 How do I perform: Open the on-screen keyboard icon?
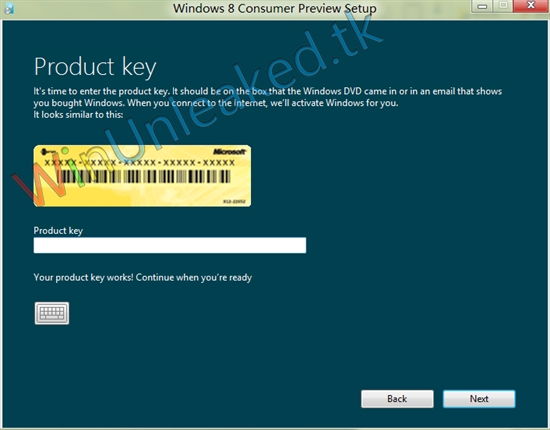click(52, 313)
